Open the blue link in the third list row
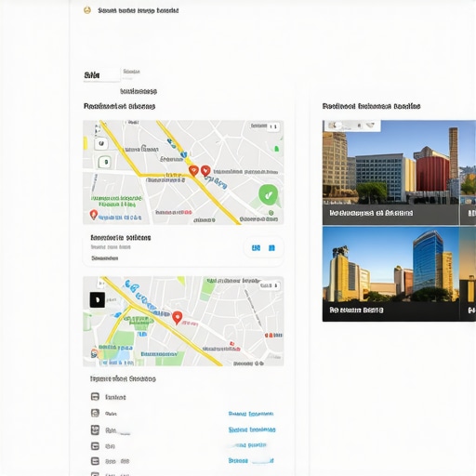Screen dimensions: 476x476 pyautogui.click(x=252, y=430)
